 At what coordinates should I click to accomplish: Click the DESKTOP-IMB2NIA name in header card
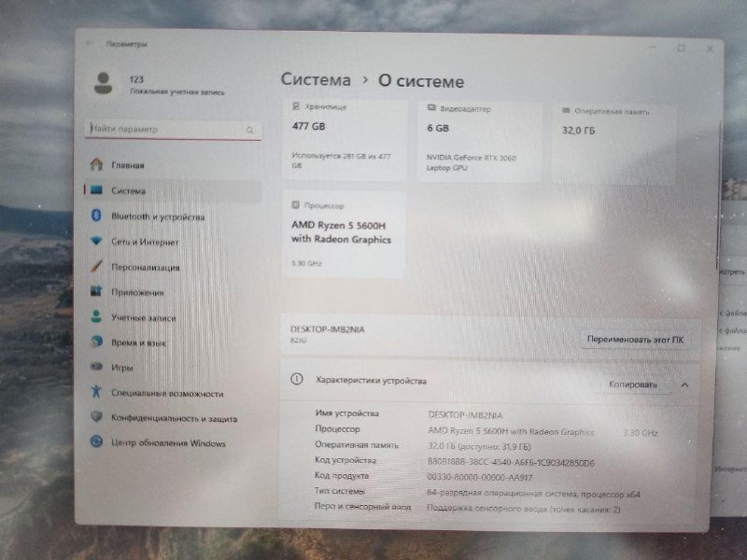[x=328, y=329]
